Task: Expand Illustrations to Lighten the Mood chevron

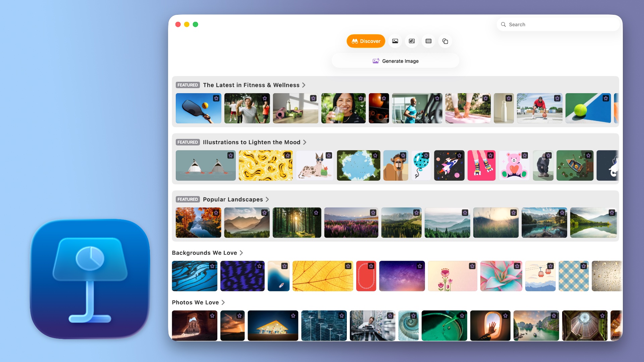Action: click(305, 142)
